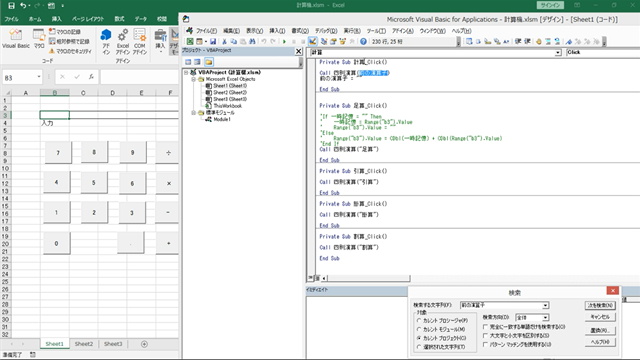Cut selection with scissors icon in VBA toolbar

224,41
